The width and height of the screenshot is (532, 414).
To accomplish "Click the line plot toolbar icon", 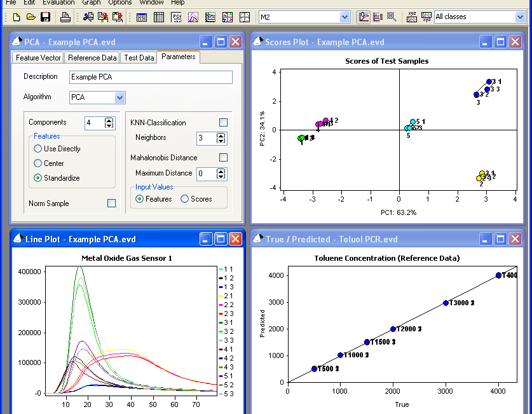I will (x=210, y=17).
